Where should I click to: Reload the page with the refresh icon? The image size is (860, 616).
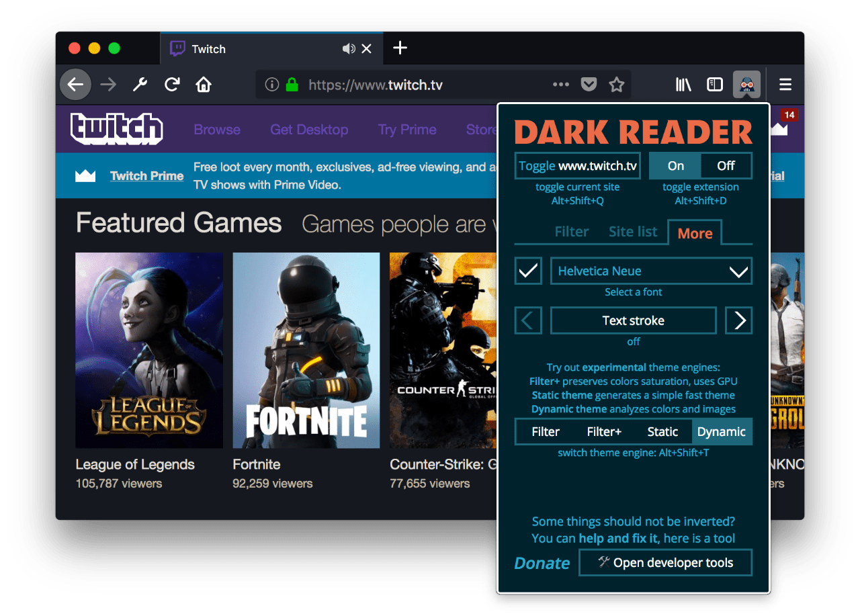pos(172,85)
